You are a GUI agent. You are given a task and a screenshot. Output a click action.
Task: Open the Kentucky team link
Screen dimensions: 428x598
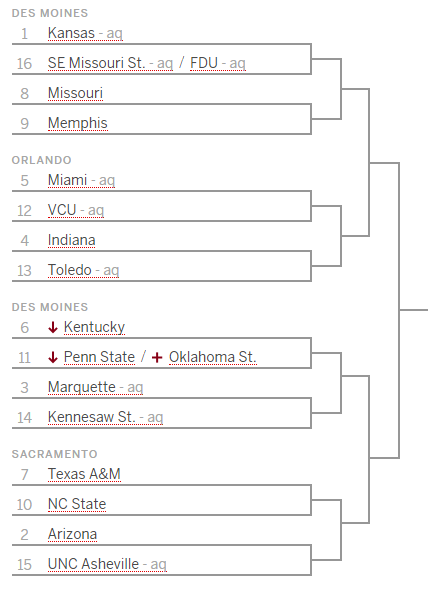coord(94,327)
